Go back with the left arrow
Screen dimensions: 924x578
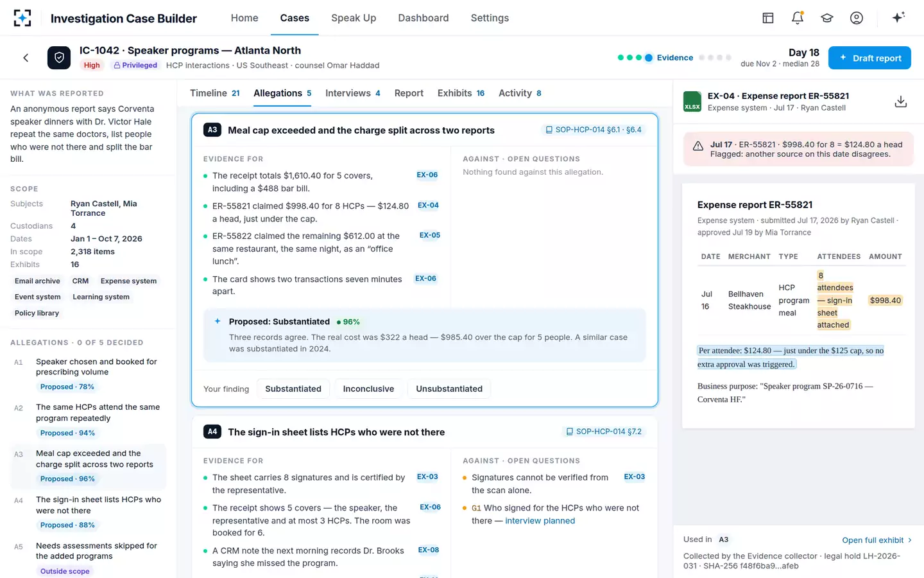(x=26, y=58)
